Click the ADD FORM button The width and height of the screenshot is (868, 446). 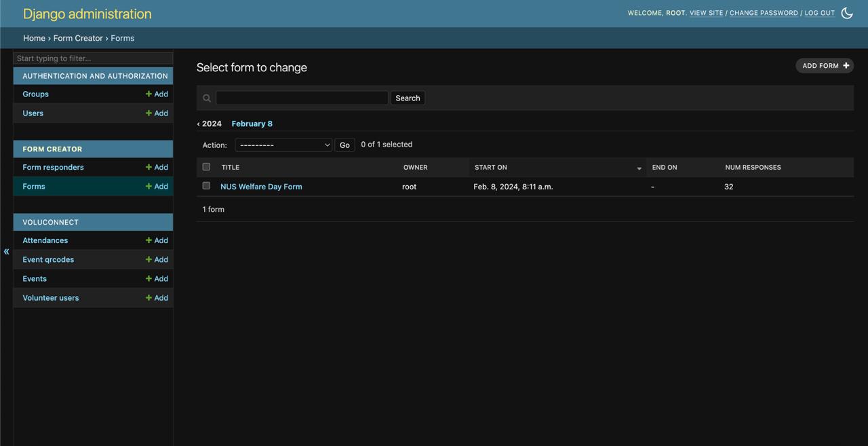[x=825, y=66]
